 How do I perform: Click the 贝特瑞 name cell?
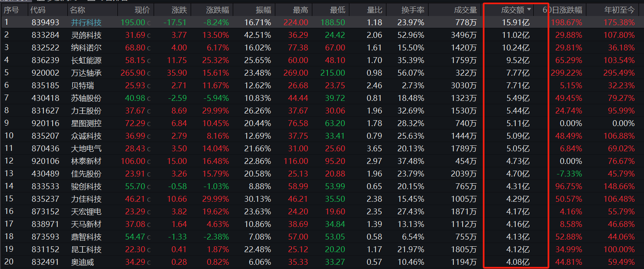tap(82, 85)
